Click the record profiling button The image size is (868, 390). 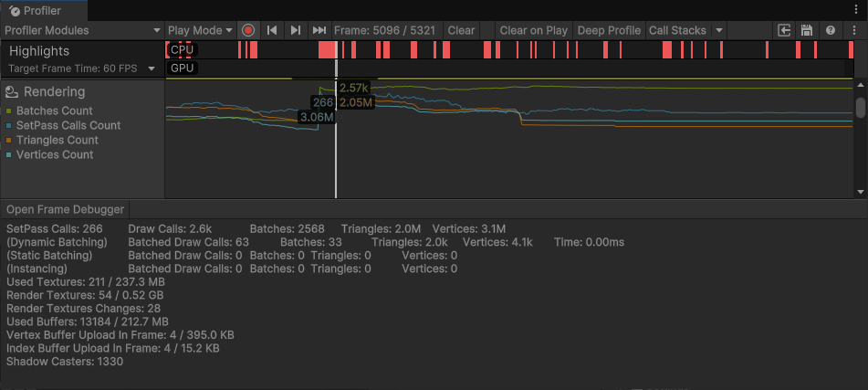click(248, 30)
